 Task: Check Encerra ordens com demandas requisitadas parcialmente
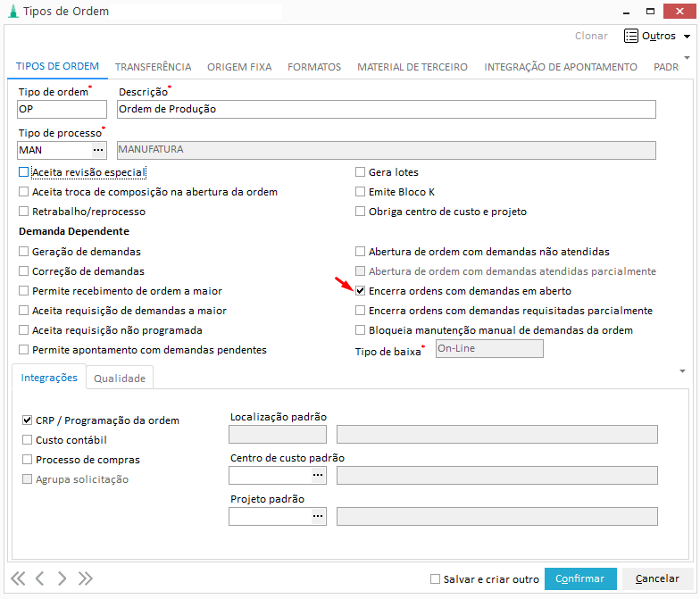(361, 311)
